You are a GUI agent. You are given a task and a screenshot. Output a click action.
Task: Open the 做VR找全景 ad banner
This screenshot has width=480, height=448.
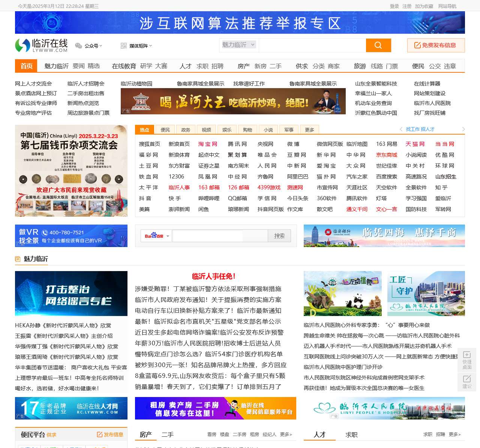click(x=71, y=236)
